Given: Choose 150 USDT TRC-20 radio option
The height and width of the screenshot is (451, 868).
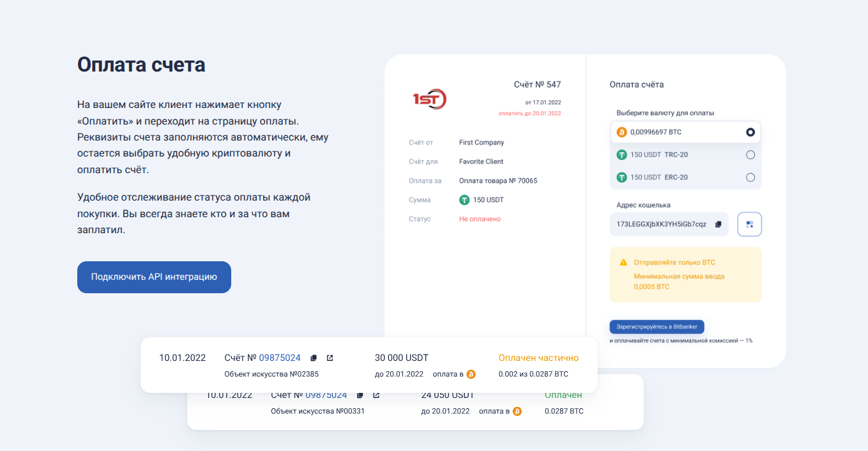Looking at the screenshot, I should [750, 155].
